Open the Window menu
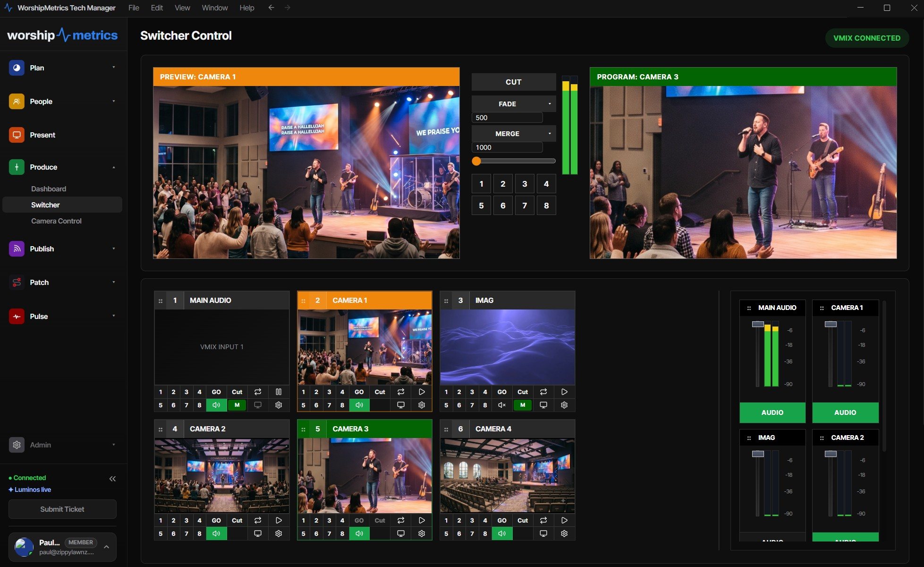924x567 pixels. 215,8
